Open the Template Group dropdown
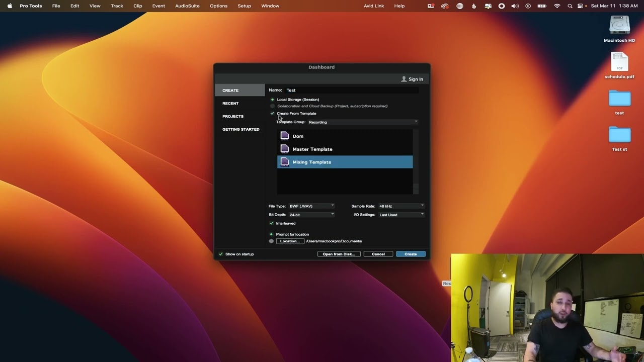This screenshot has height=362, width=644. [363, 122]
